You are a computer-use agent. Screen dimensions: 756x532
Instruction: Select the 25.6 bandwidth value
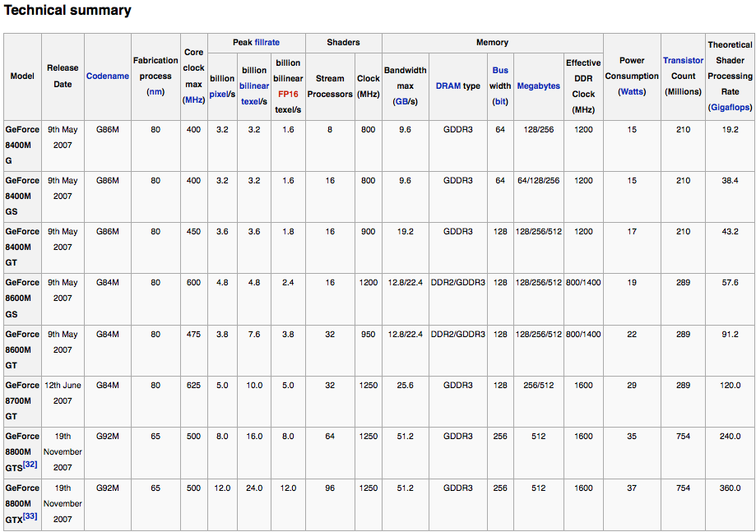405,386
